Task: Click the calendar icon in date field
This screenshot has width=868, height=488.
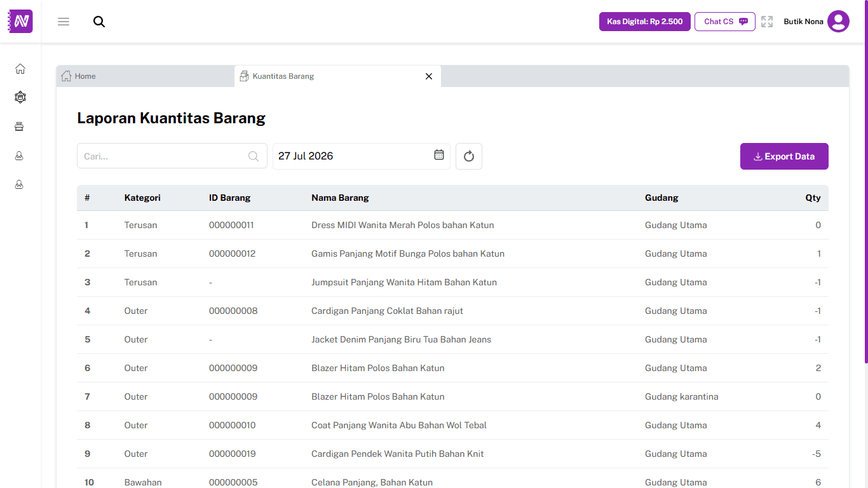Action: [439, 155]
